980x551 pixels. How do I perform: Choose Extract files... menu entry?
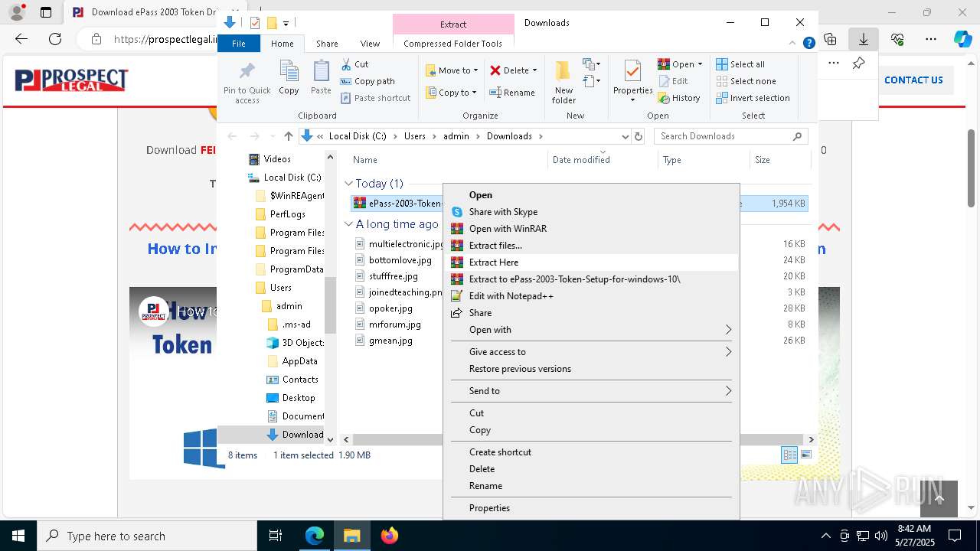(x=590, y=246)
